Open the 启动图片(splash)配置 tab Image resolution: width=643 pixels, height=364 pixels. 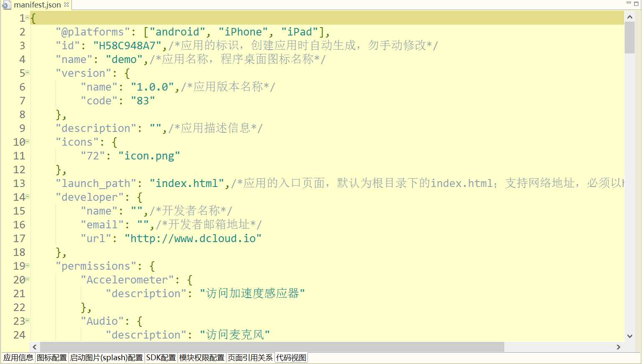tap(107, 358)
